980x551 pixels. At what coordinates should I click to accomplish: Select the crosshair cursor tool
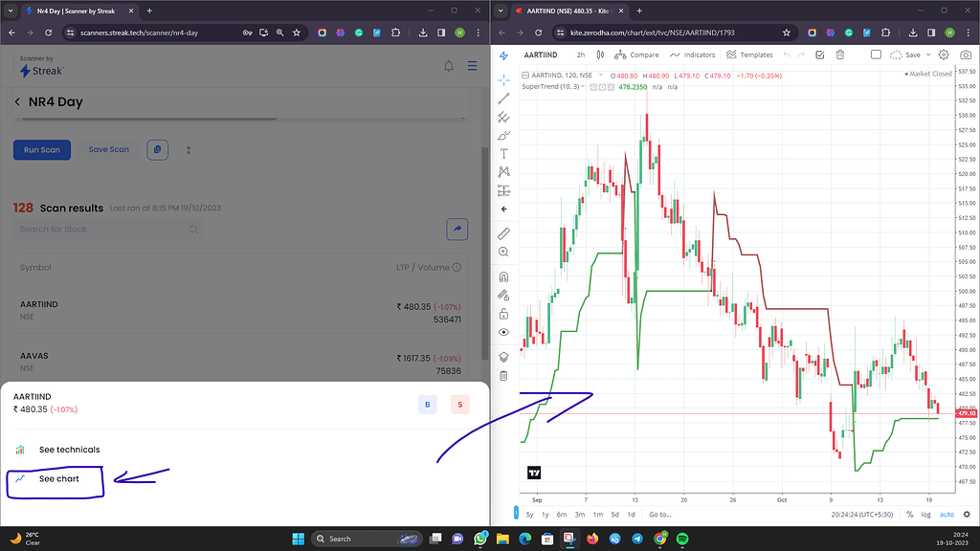click(503, 81)
